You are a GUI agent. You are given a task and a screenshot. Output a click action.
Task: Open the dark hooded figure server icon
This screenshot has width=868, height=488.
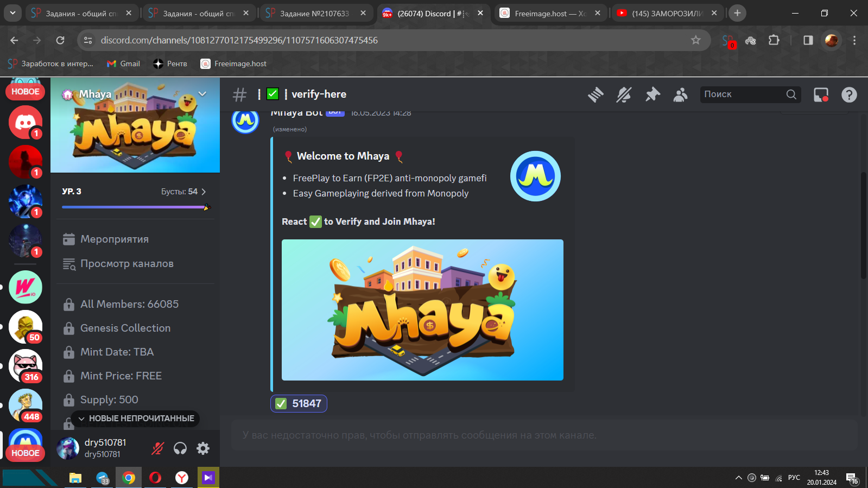pyautogui.click(x=25, y=240)
